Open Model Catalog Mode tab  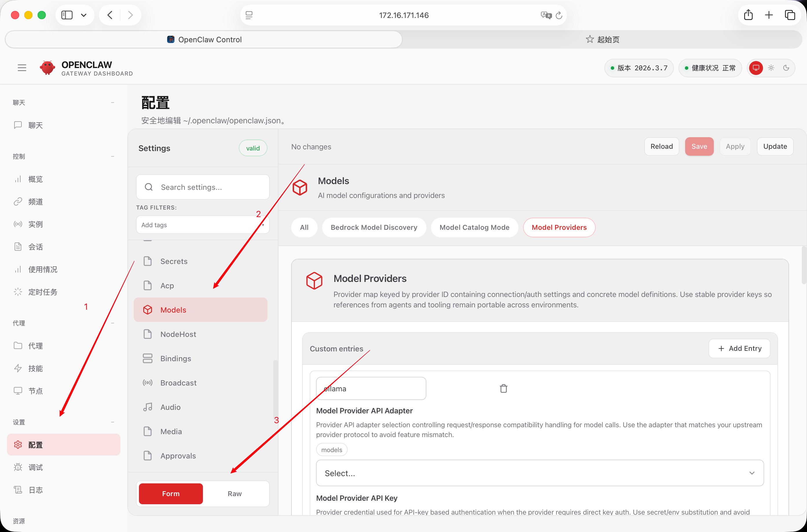click(x=474, y=227)
